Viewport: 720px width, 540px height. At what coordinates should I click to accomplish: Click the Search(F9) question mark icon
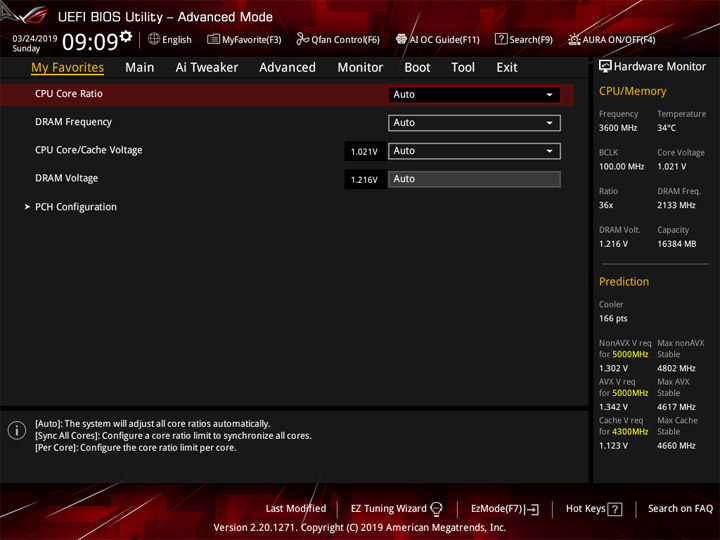pyautogui.click(x=501, y=39)
